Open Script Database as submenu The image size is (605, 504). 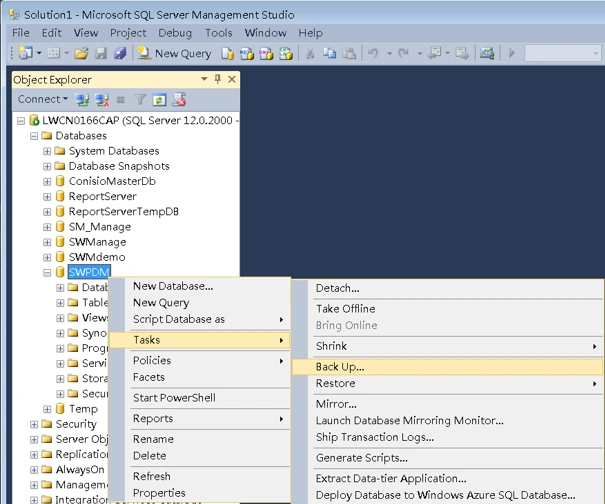point(199,320)
